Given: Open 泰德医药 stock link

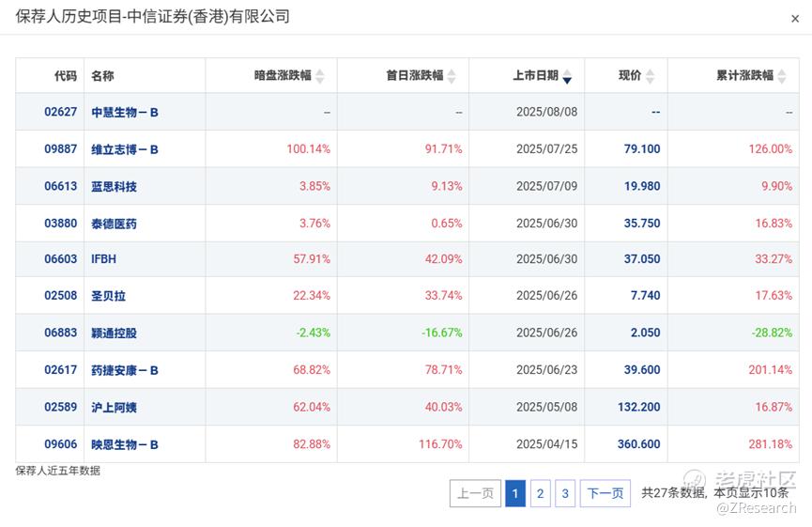Looking at the screenshot, I should point(114,224).
